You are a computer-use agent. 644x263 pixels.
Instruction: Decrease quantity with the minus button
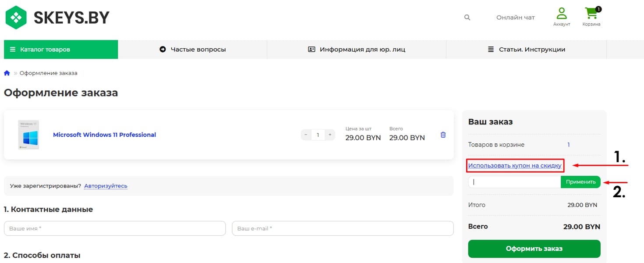point(306,135)
